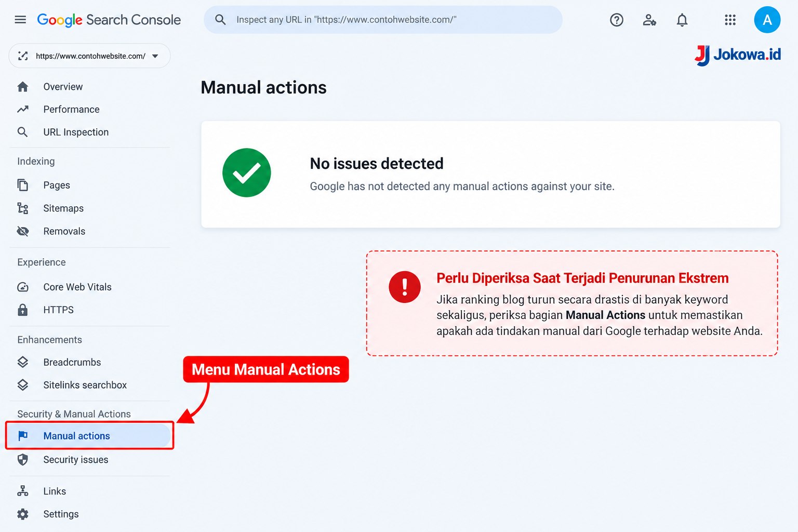
Task: Click the 'Experience' section header
Action: point(42,262)
